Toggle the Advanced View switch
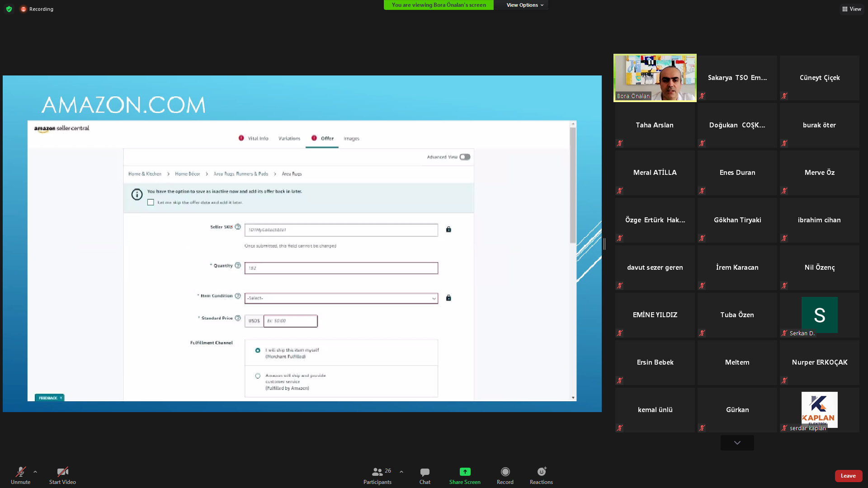 [465, 157]
